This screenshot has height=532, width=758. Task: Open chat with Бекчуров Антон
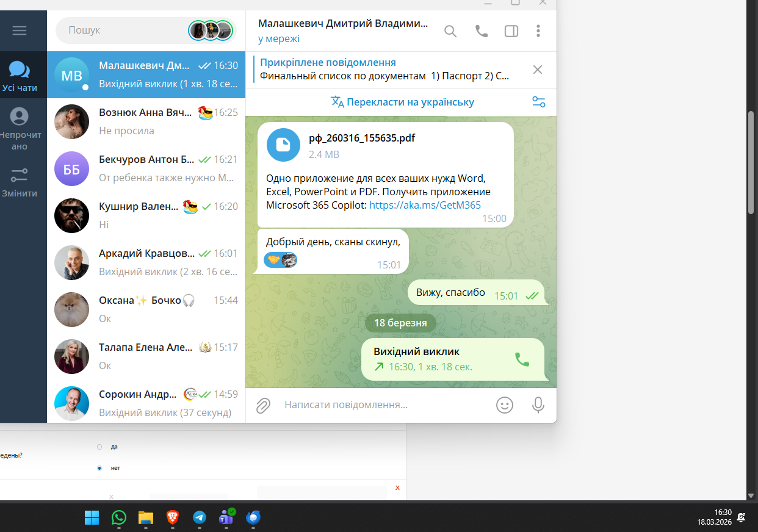[x=146, y=169]
